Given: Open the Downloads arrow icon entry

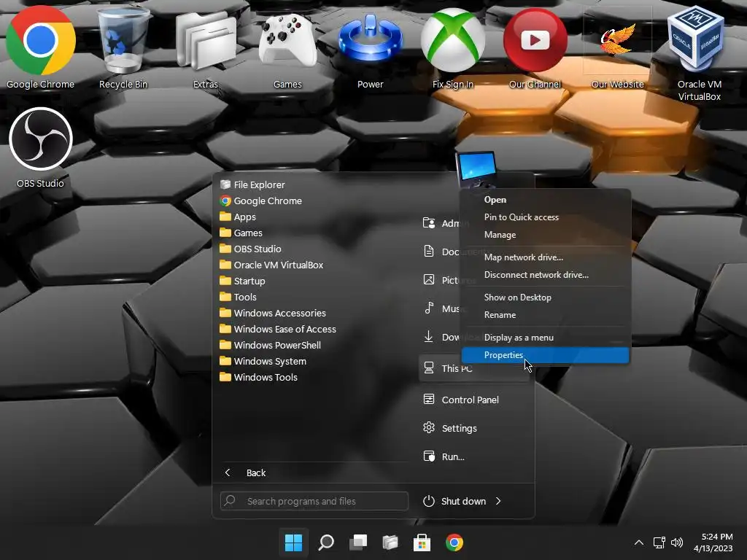Looking at the screenshot, I should tap(429, 337).
